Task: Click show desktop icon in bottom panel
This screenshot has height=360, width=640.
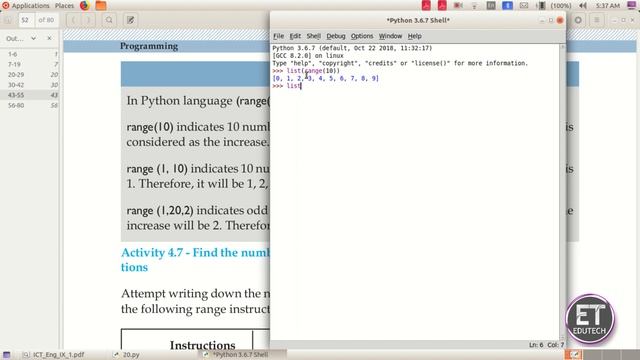Action: (x=7, y=355)
